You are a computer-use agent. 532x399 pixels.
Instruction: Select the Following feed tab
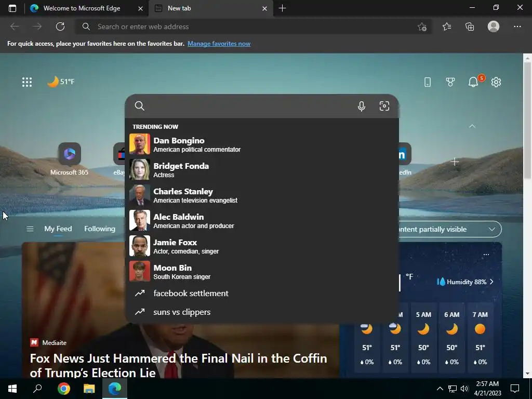point(100,229)
